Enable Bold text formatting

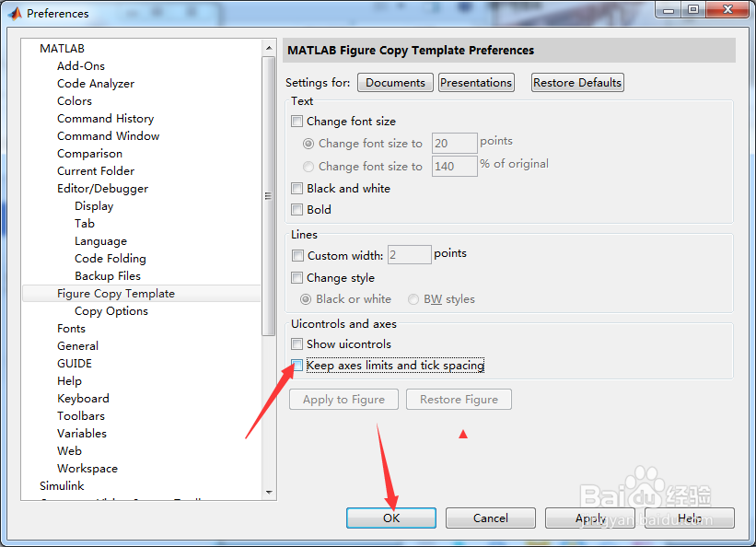[x=298, y=209]
